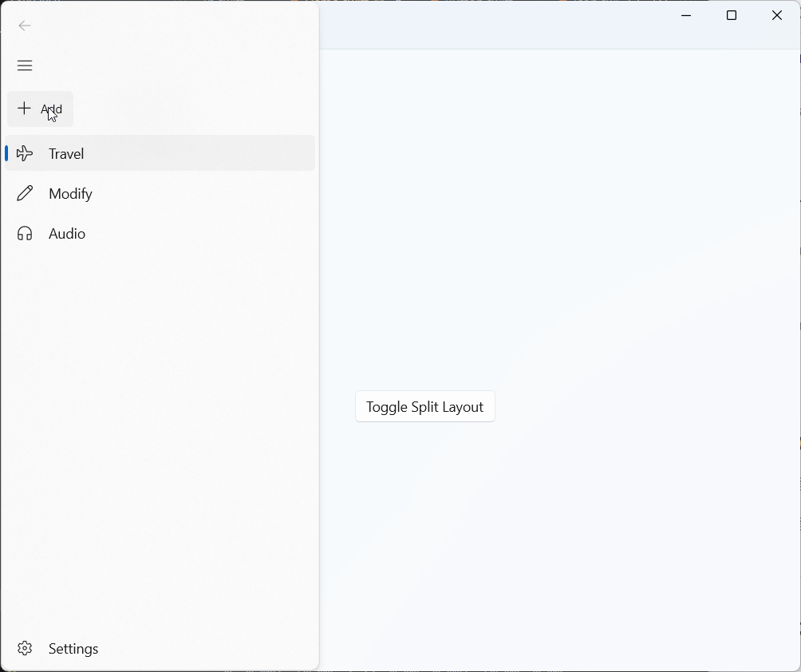This screenshot has height=672, width=801.
Task: Click the gear icon for Settings
Action: point(25,648)
